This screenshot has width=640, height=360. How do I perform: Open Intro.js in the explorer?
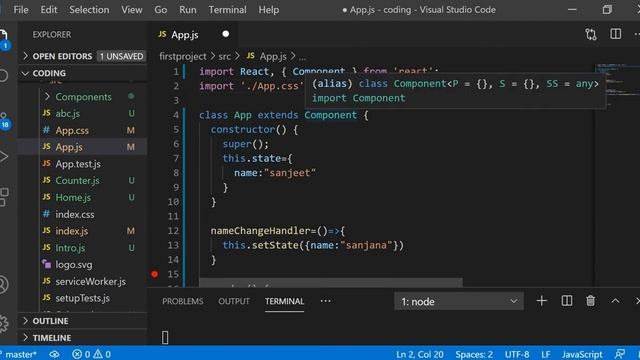point(83,248)
